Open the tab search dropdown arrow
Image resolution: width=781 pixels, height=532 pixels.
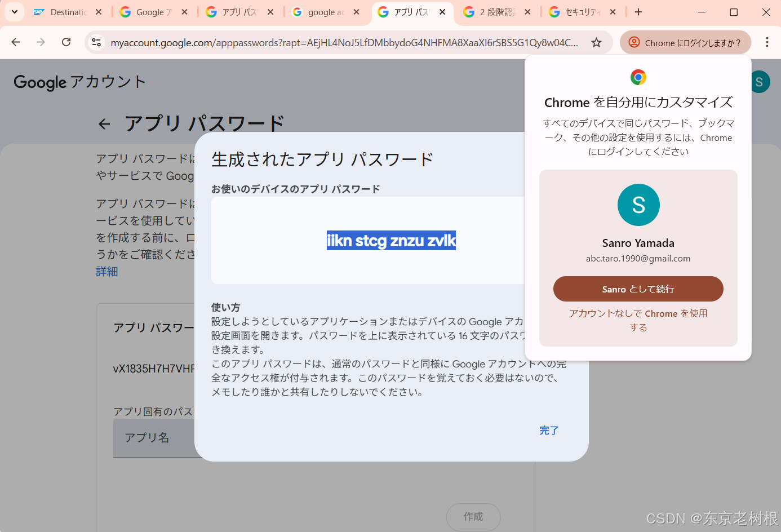coord(15,12)
